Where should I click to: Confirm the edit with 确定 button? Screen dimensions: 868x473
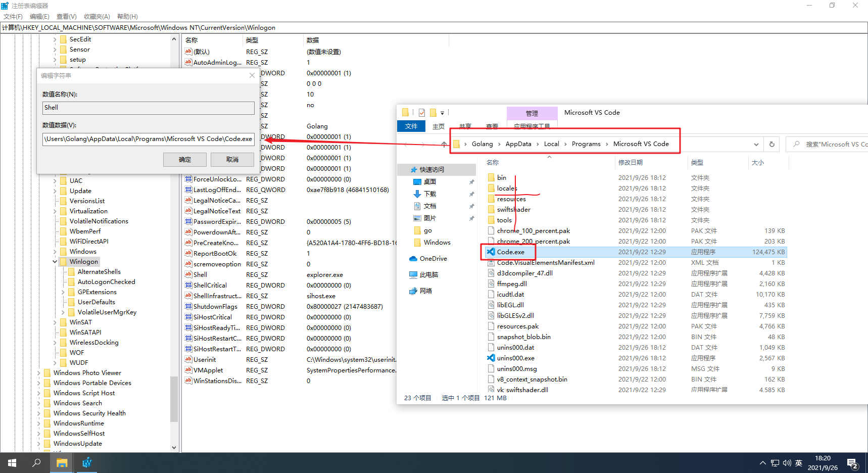tap(185, 160)
